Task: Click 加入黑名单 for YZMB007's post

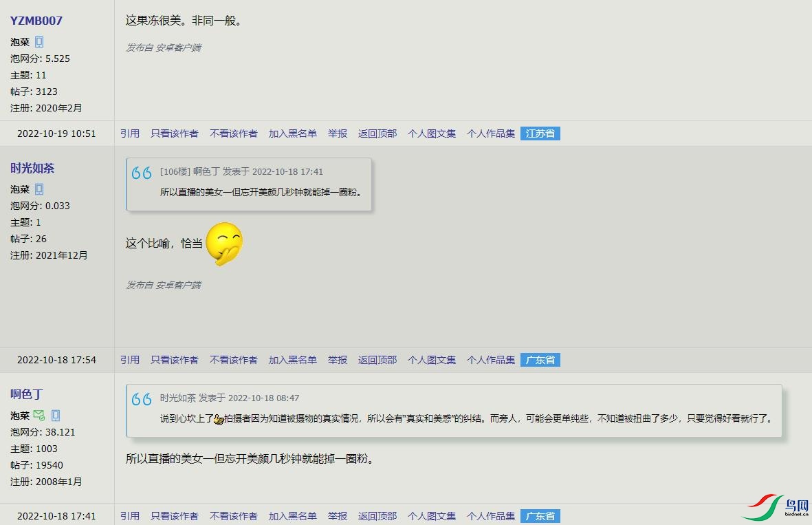Action: coord(293,133)
